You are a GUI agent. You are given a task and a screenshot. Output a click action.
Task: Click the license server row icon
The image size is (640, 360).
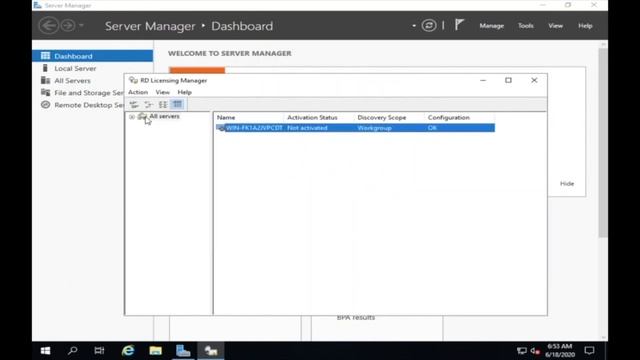(x=221, y=128)
